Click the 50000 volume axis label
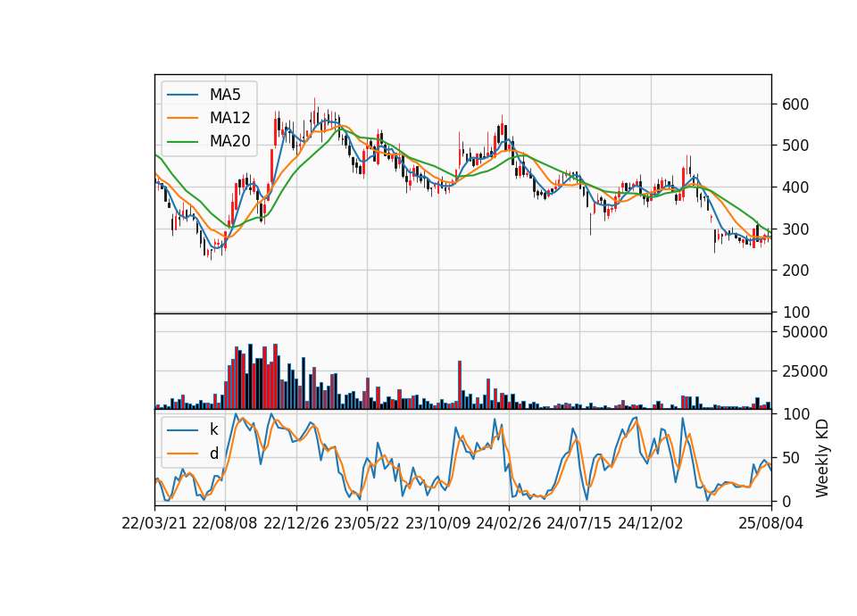This screenshot has width=857, height=616. tap(804, 332)
